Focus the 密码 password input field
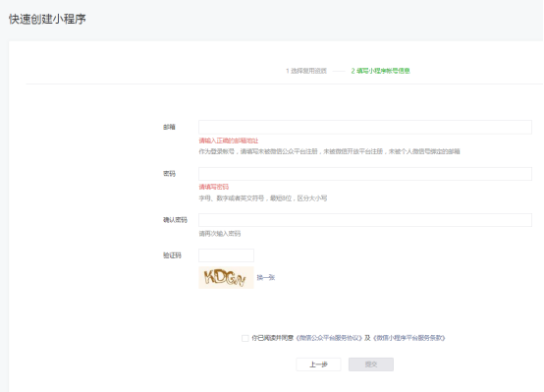The height and width of the screenshot is (392, 544). coord(365,174)
